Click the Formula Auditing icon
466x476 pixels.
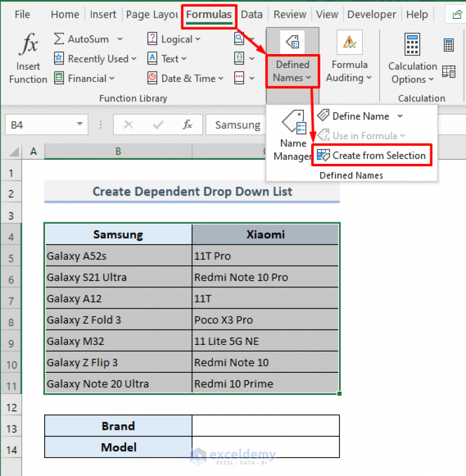tap(349, 42)
